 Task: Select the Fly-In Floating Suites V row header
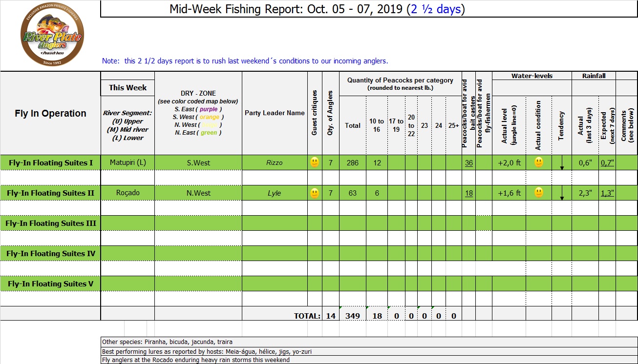pyautogui.click(x=50, y=283)
